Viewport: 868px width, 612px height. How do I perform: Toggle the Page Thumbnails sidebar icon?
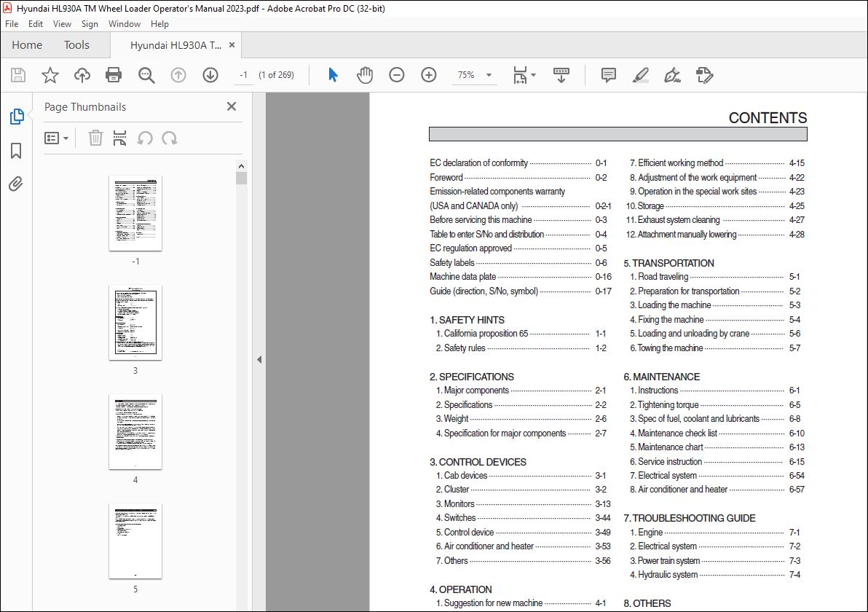16,117
